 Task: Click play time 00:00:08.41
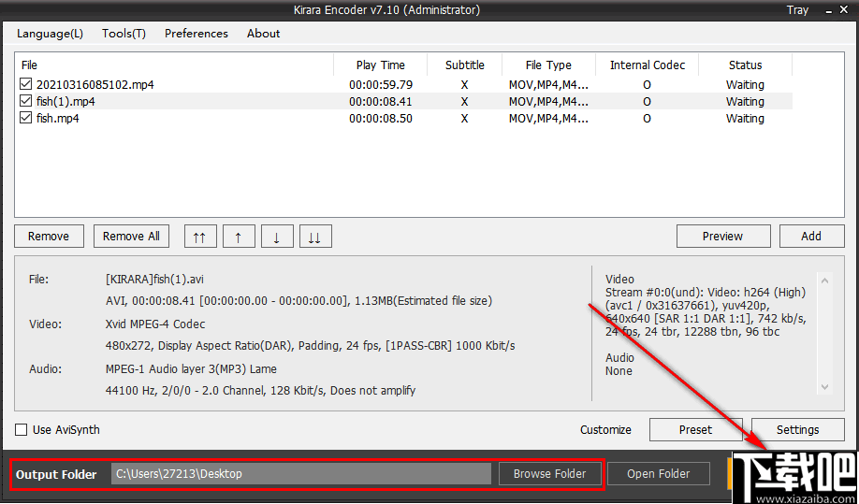381,102
